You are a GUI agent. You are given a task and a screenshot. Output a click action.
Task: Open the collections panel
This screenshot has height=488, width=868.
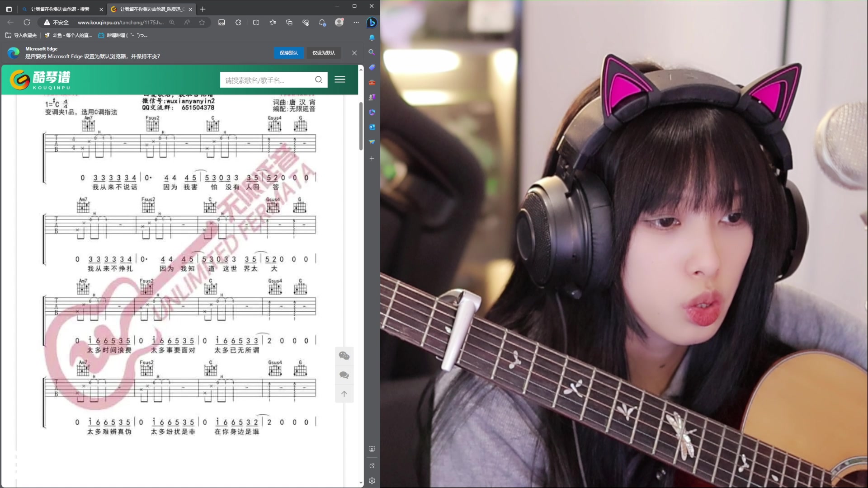click(289, 22)
